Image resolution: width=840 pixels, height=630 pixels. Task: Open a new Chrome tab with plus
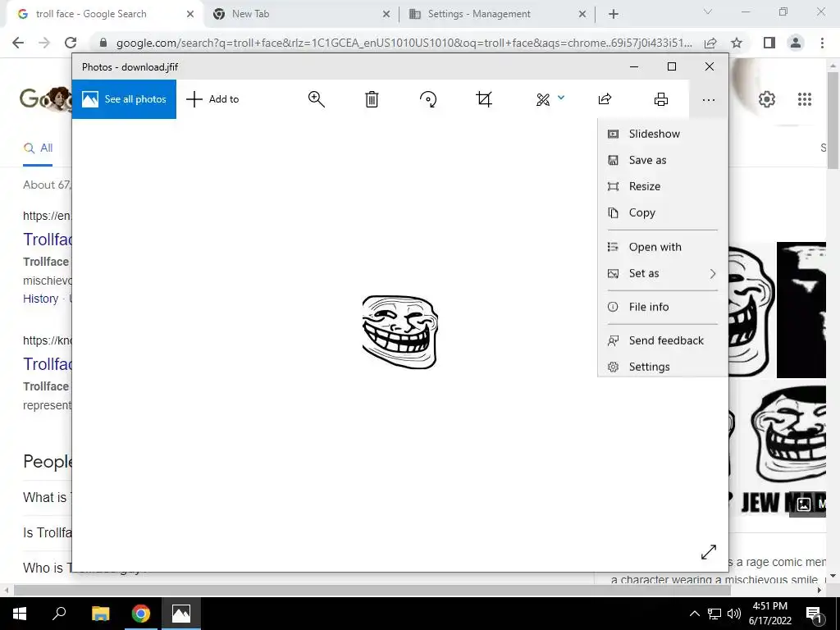pyautogui.click(x=614, y=15)
